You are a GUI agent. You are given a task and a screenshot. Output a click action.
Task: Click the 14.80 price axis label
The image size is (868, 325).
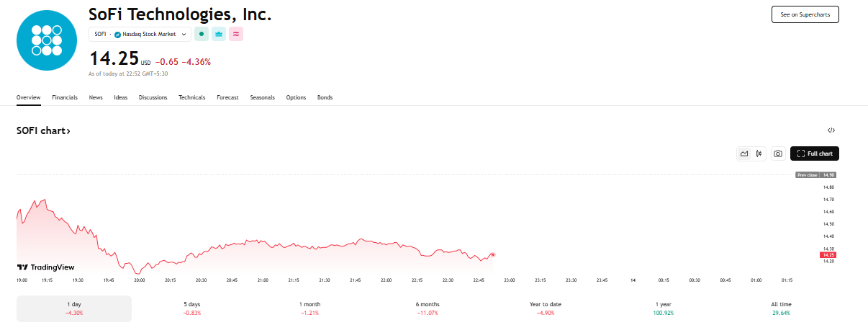[x=828, y=187]
